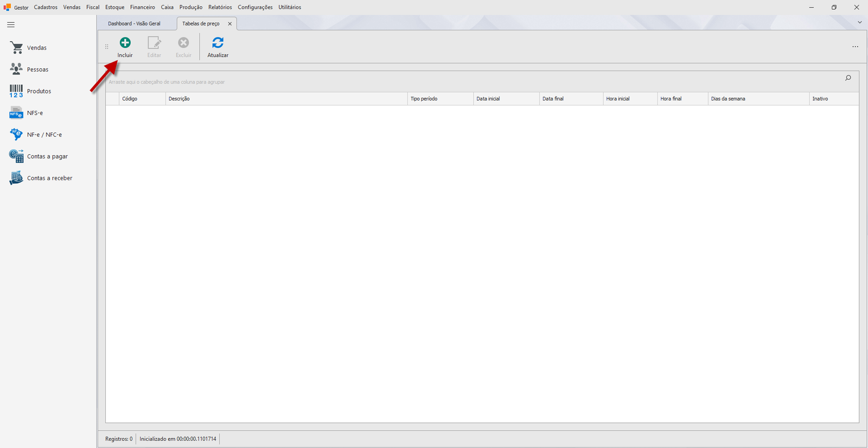
Task: Click the Incluir green plus icon
Action: click(125, 42)
